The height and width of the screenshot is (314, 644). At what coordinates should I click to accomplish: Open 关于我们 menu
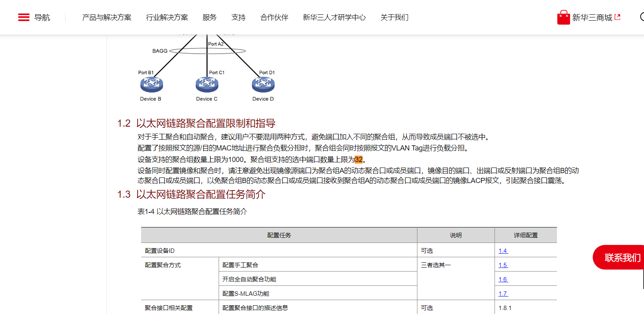394,17
